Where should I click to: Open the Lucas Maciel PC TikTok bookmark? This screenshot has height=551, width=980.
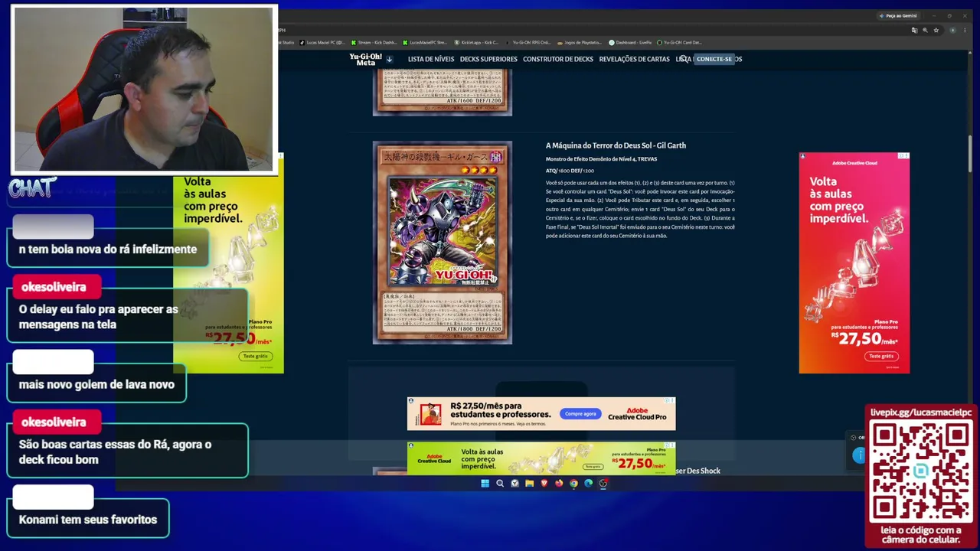coord(322,42)
